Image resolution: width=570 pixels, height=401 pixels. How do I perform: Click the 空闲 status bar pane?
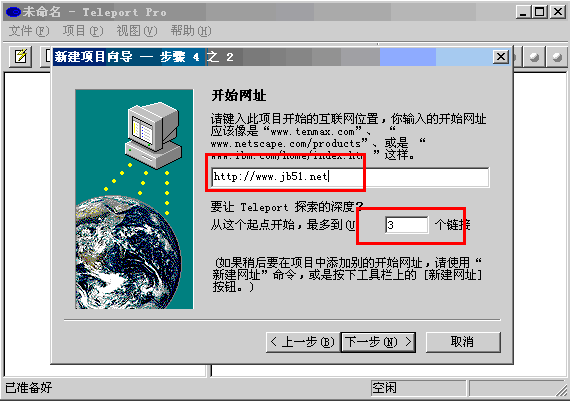(x=418, y=388)
